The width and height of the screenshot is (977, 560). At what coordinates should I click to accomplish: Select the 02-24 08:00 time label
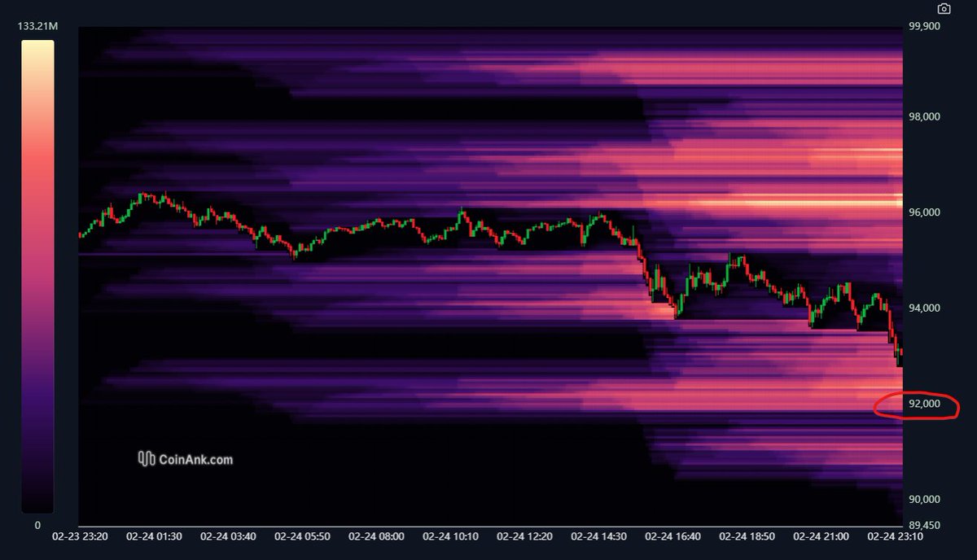point(378,536)
